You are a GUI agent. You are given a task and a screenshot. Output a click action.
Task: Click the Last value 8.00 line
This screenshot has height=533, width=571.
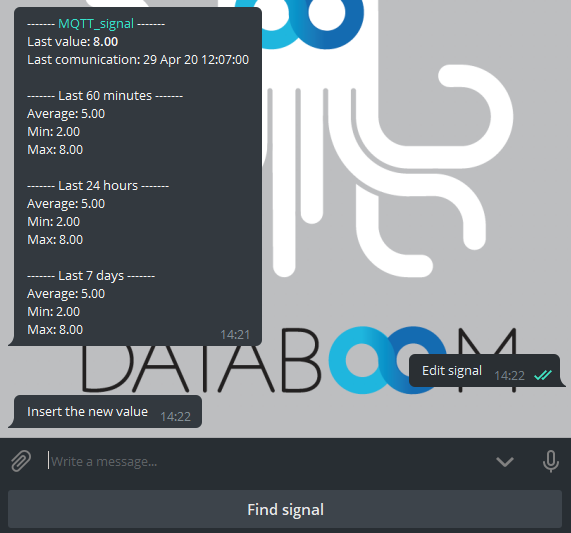tap(72, 42)
